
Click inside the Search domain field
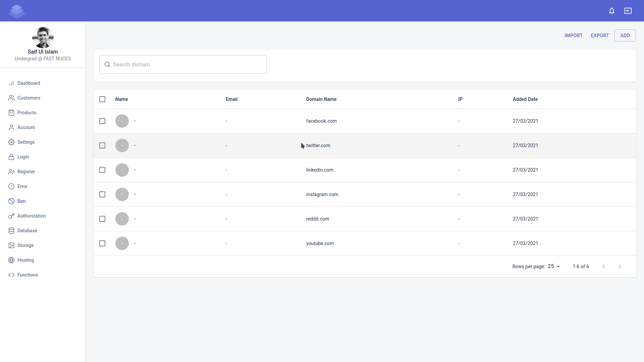pyautogui.click(x=183, y=64)
